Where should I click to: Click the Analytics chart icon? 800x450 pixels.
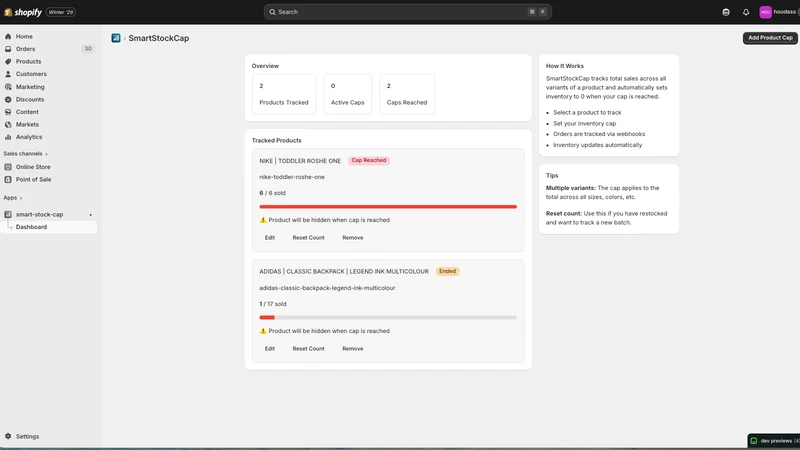8,137
